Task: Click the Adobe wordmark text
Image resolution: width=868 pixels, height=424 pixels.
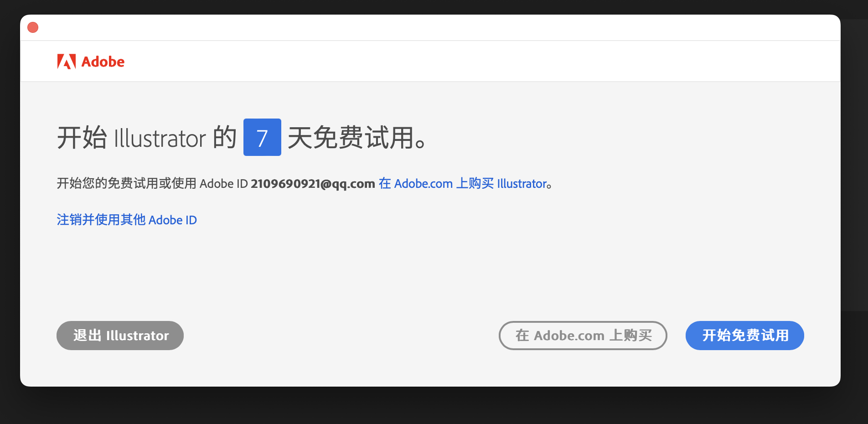Action: (x=103, y=61)
